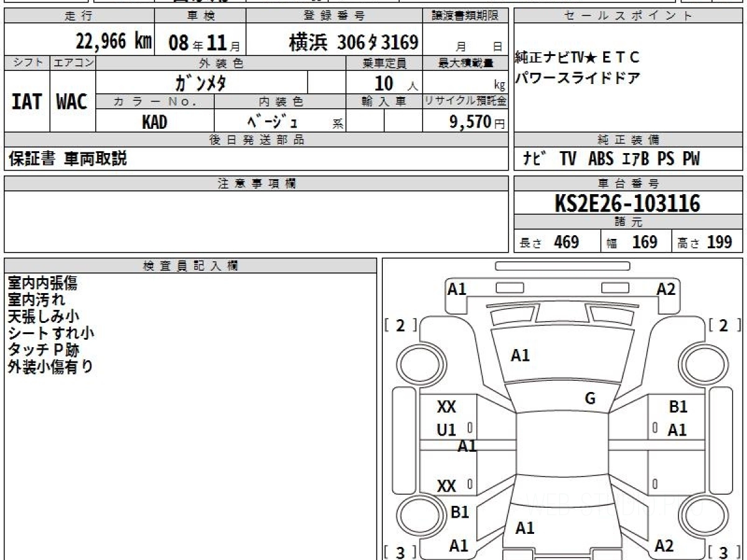Viewport: 747px width, 560px height.
Task: Click the WAC air conditioner cell
Action: click(x=72, y=102)
